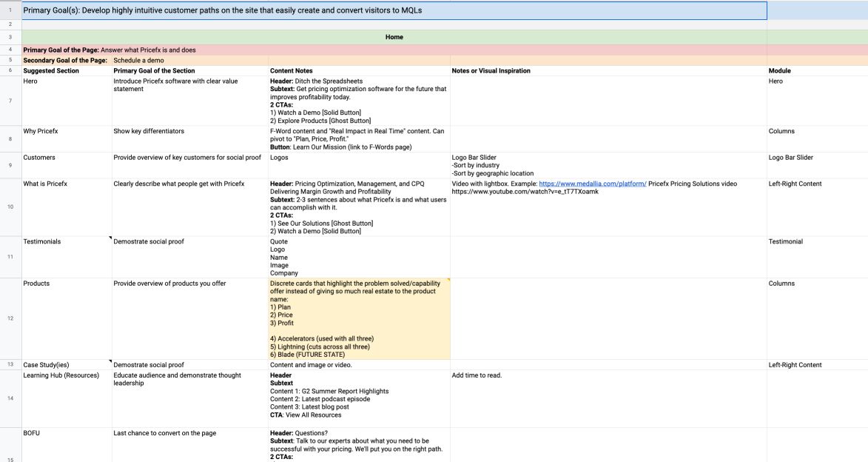Click 'Secondary Goal of the Page:' cell
The image size is (868, 462).
point(67,61)
